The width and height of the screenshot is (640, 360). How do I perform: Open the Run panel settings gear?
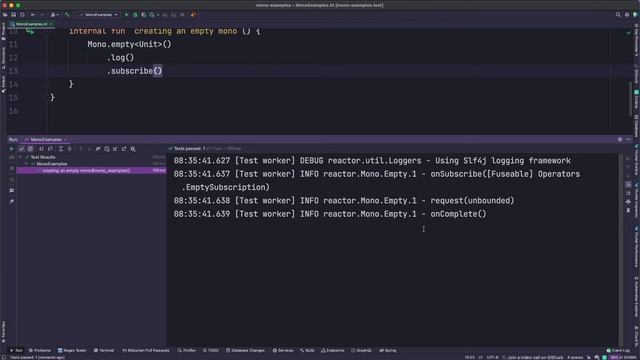[x=620, y=140]
